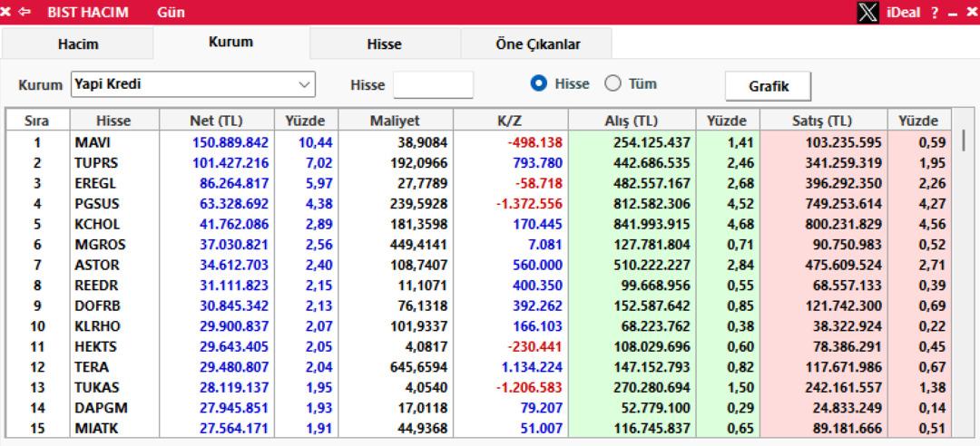Screen dimensions: 980x446
Task: Expand the Kurum dropdown showing Yapi Kredi
Action: click(x=193, y=84)
